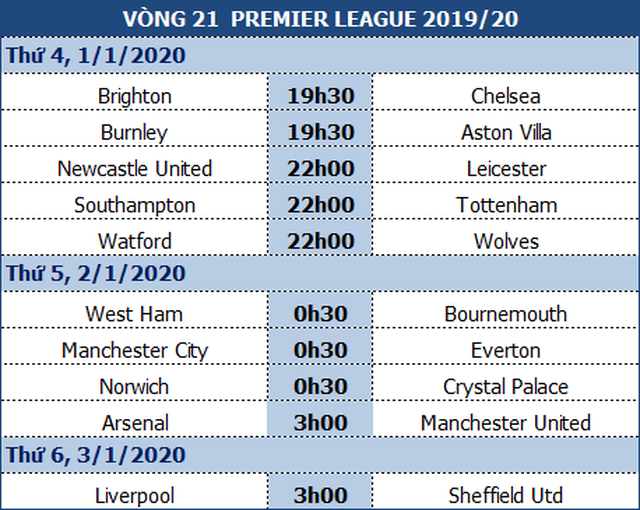
Task: Click the Bournemouth team name
Action: click(506, 314)
